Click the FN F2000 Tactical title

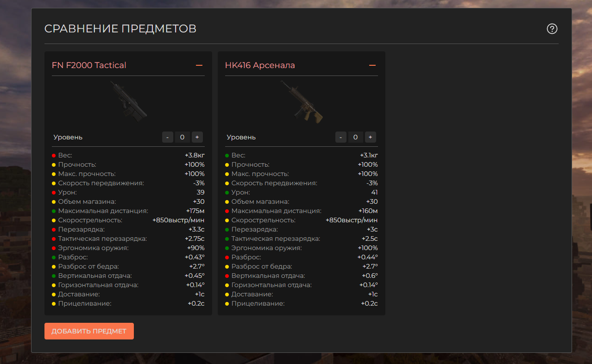pos(89,65)
